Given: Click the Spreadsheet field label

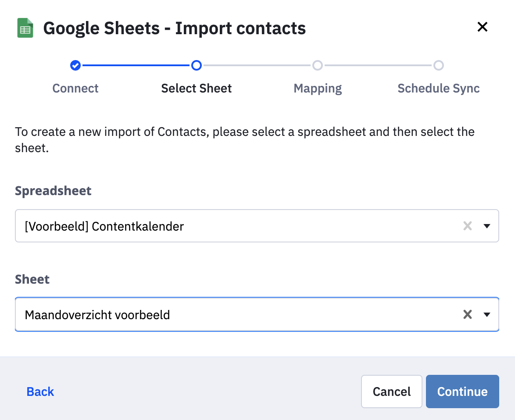Looking at the screenshot, I should [x=53, y=191].
